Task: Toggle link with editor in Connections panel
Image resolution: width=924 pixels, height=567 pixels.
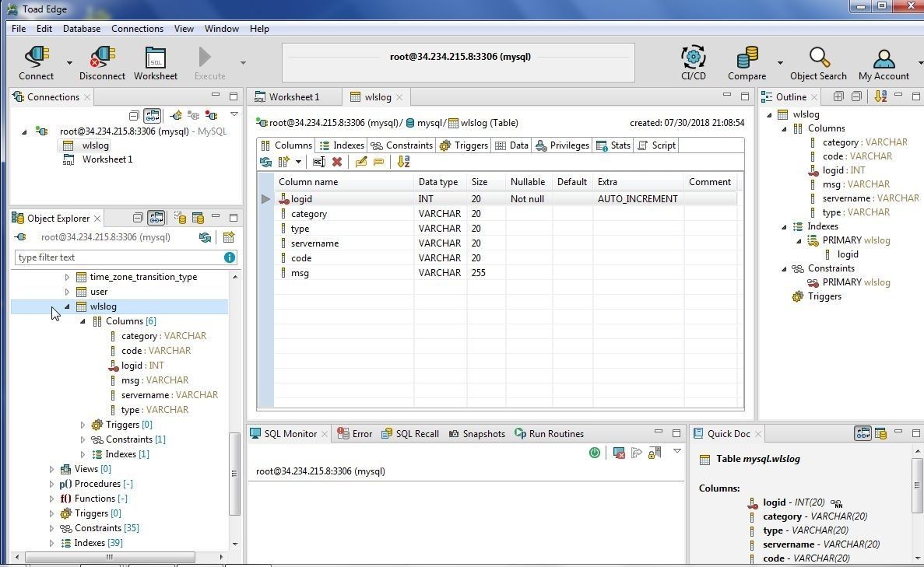Action: coord(152,115)
